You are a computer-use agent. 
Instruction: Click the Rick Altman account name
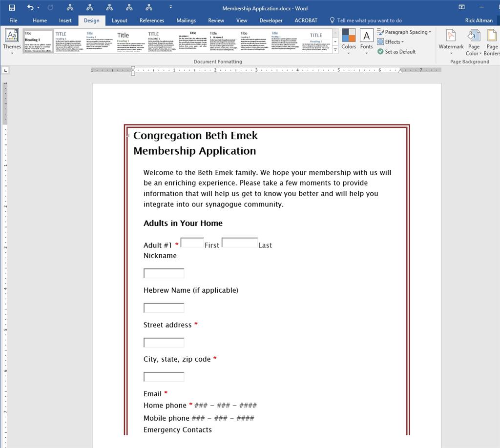tap(479, 20)
